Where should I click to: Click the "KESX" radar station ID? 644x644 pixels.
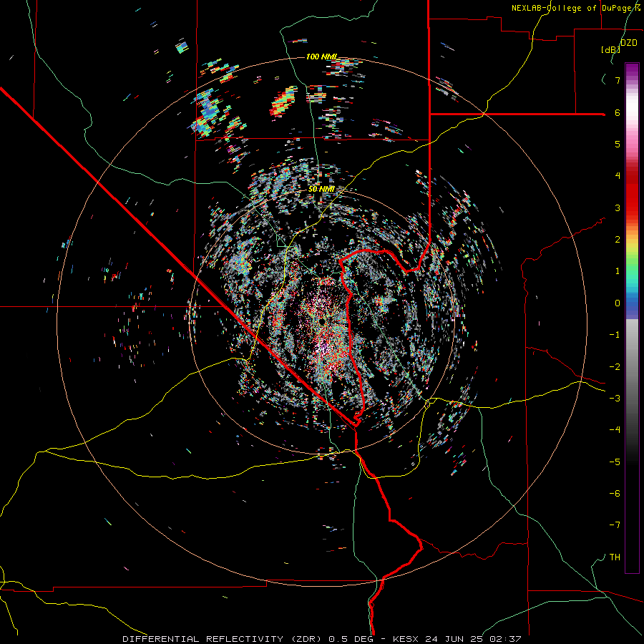click(406, 639)
